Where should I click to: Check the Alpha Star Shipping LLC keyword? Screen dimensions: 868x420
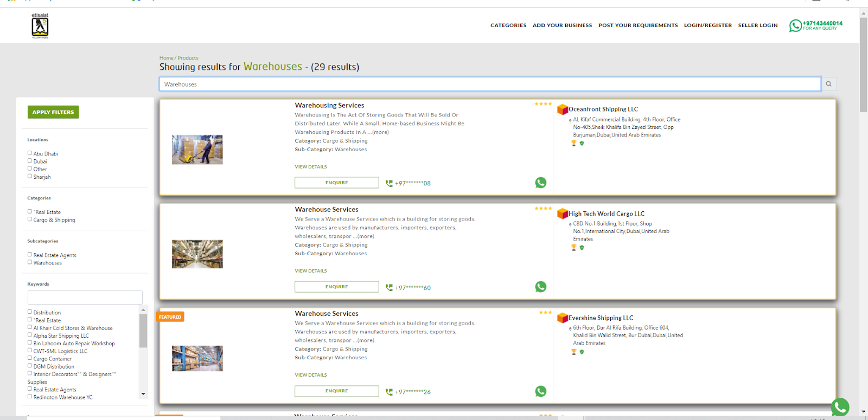pos(30,335)
